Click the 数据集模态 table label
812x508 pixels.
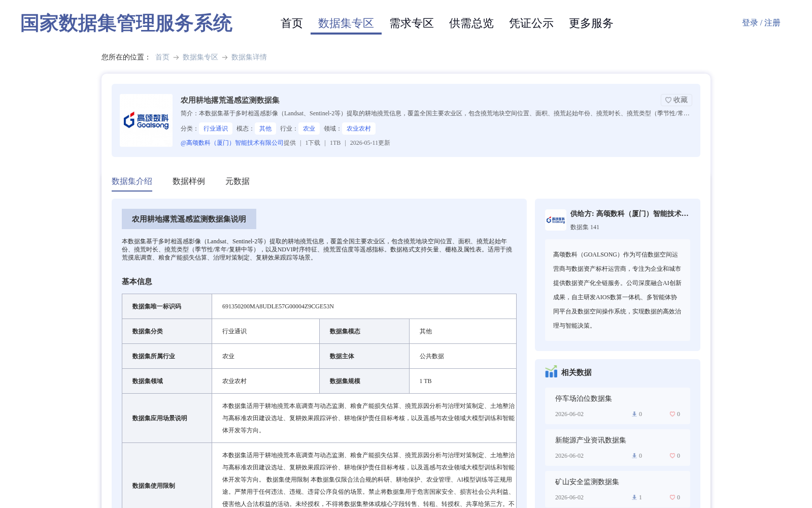click(345, 331)
